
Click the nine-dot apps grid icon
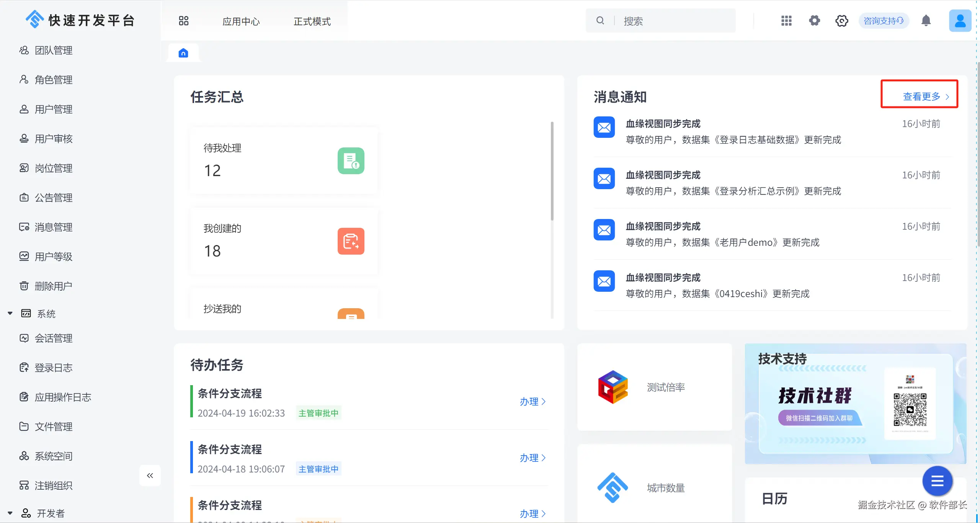coord(786,21)
